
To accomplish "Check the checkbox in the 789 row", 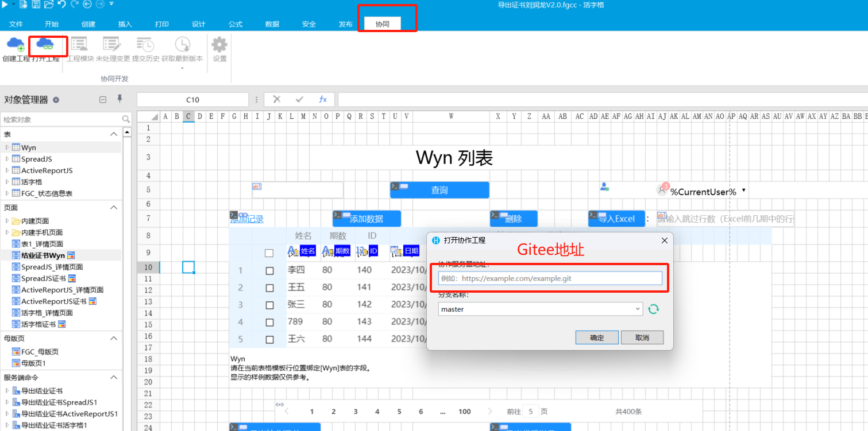I will (x=269, y=323).
